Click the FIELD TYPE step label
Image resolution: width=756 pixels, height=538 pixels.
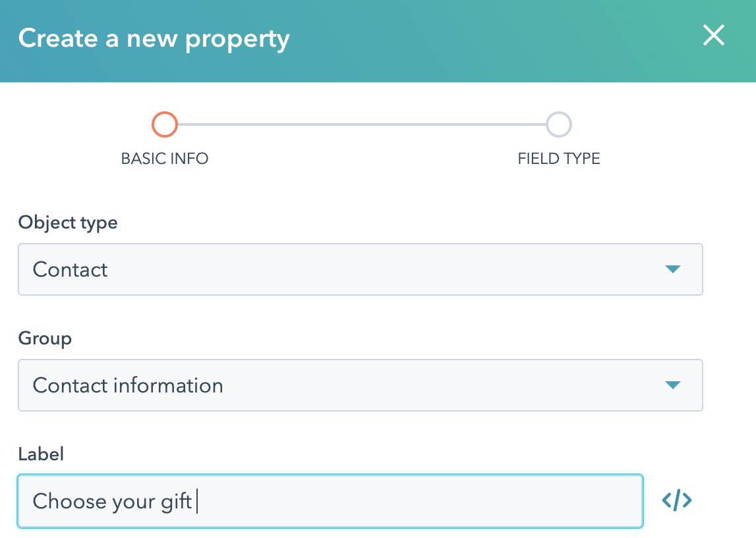click(x=559, y=159)
